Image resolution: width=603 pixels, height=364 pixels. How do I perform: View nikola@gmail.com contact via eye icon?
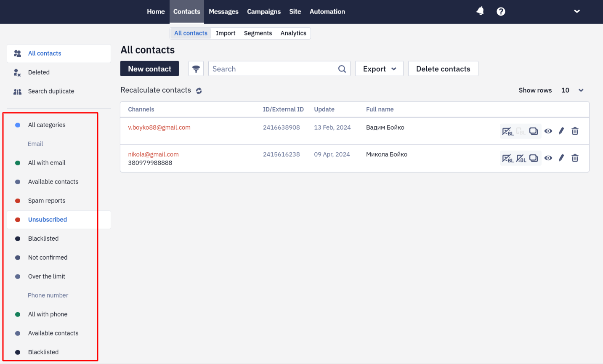coord(548,158)
